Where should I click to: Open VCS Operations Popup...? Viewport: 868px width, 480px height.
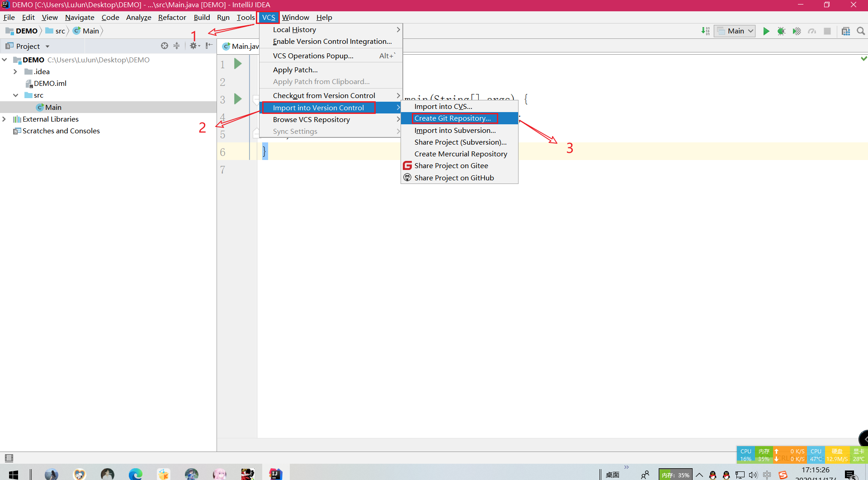coord(331,56)
